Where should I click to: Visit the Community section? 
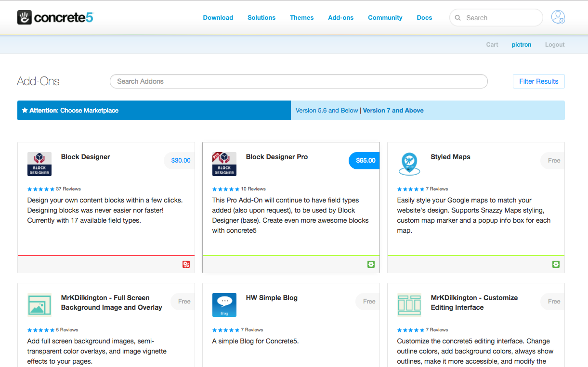point(385,18)
